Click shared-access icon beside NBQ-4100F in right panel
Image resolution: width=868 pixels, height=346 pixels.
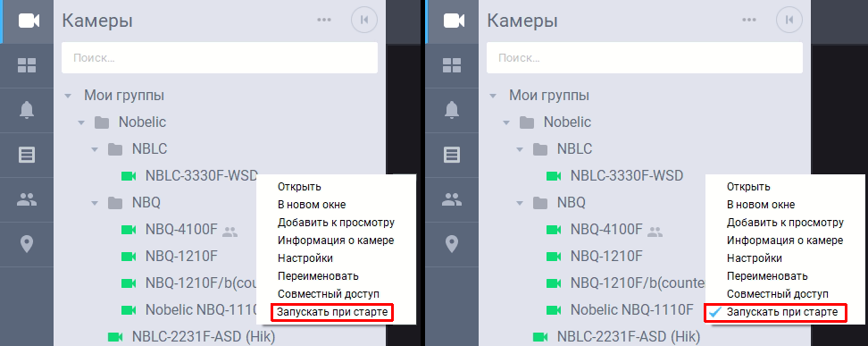(655, 232)
